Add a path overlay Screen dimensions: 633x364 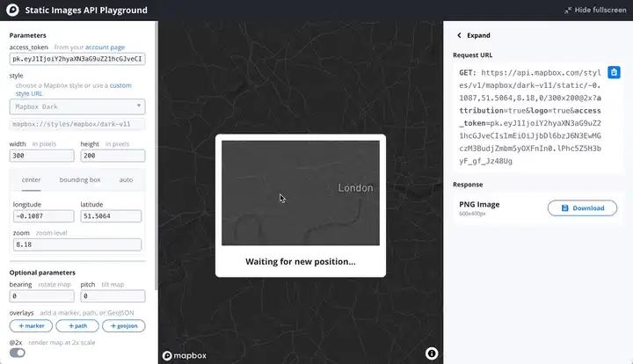click(76, 325)
